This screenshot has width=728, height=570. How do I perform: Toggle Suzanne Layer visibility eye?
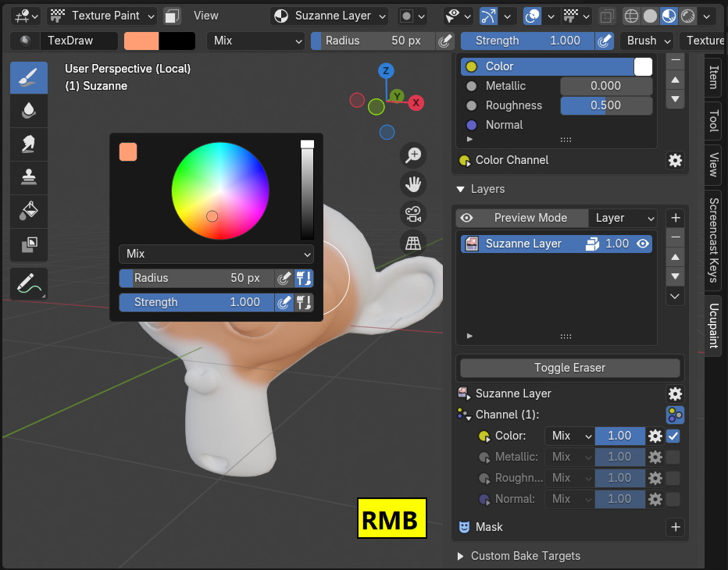pyautogui.click(x=643, y=244)
